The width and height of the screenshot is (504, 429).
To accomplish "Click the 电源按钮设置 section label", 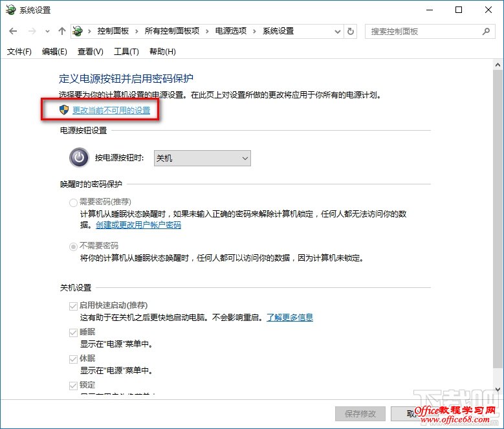I will tap(83, 131).
